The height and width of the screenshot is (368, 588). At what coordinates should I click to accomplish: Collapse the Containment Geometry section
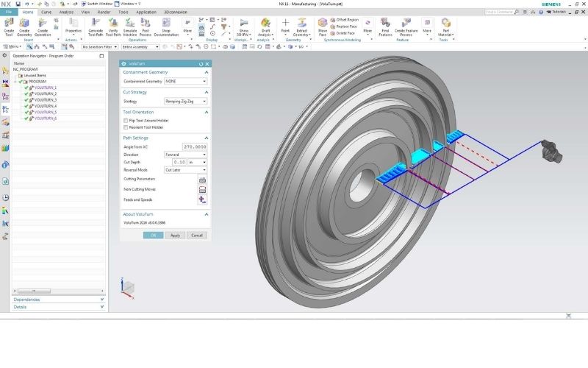[x=207, y=72]
